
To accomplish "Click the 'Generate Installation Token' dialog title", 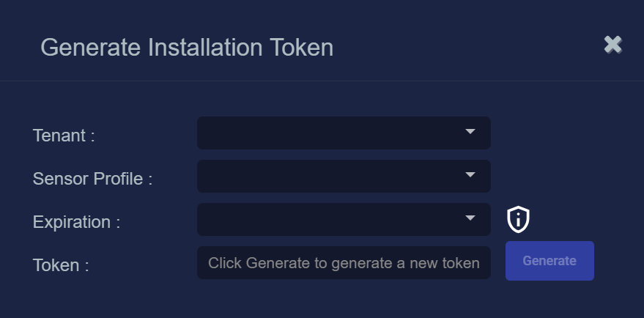I will click(x=187, y=48).
